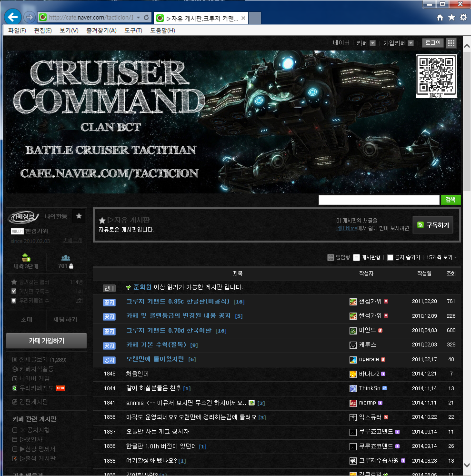The image size is (471, 476).
Task: Click the 새싹3단계 cafe rank icon
Action: [26, 258]
